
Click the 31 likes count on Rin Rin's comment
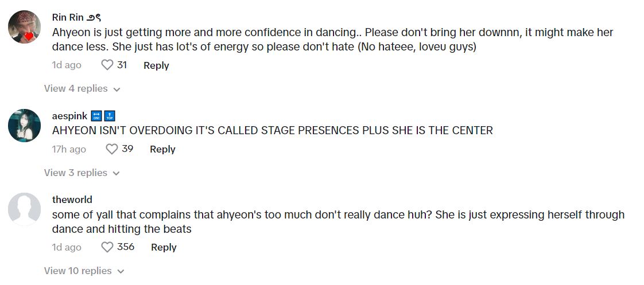(x=122, y=65)
